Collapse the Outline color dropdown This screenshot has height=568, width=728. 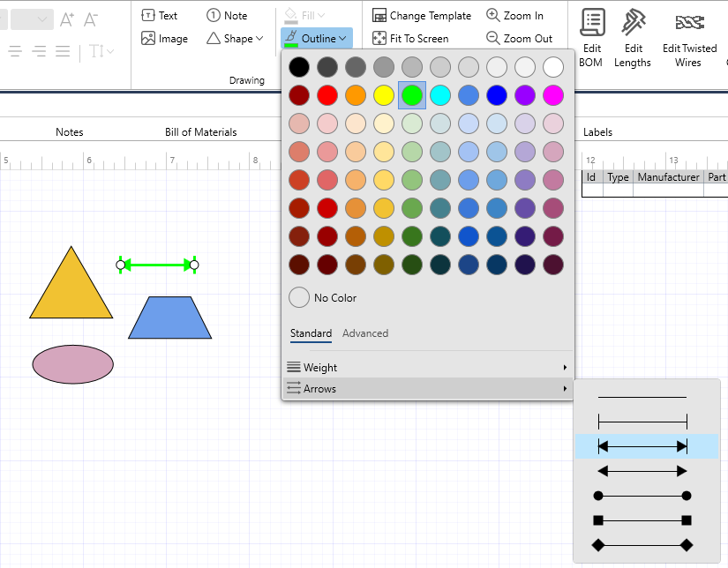(x=317, y=38)
